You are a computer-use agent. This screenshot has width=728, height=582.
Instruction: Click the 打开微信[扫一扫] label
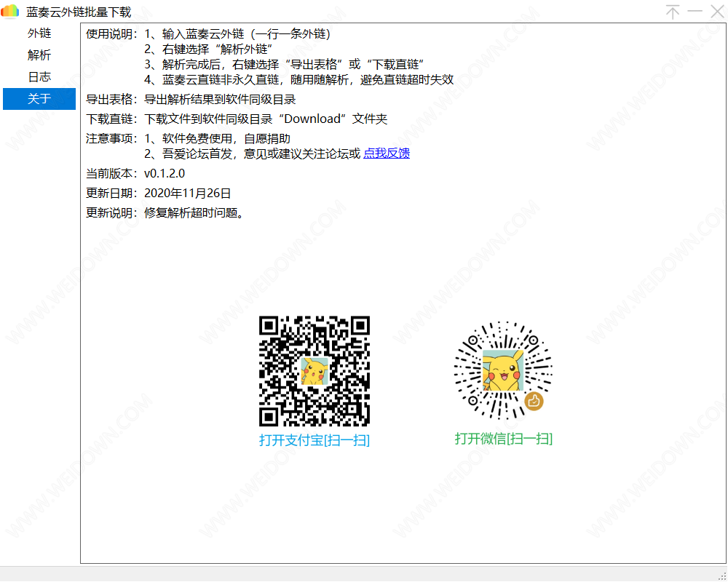click(x=503, y=439)
